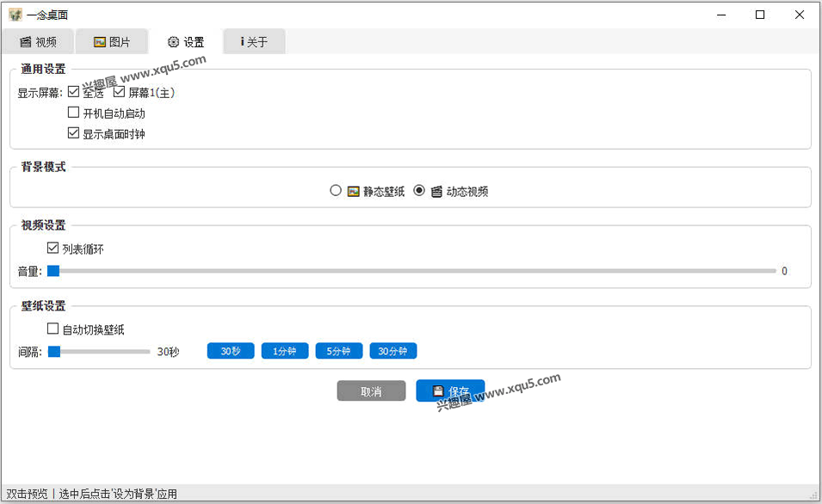Image resolution: width=822 pixels, height=504 pixels.
Task: Click the dynamic video clapperboard icon
Action: (436, 191)
